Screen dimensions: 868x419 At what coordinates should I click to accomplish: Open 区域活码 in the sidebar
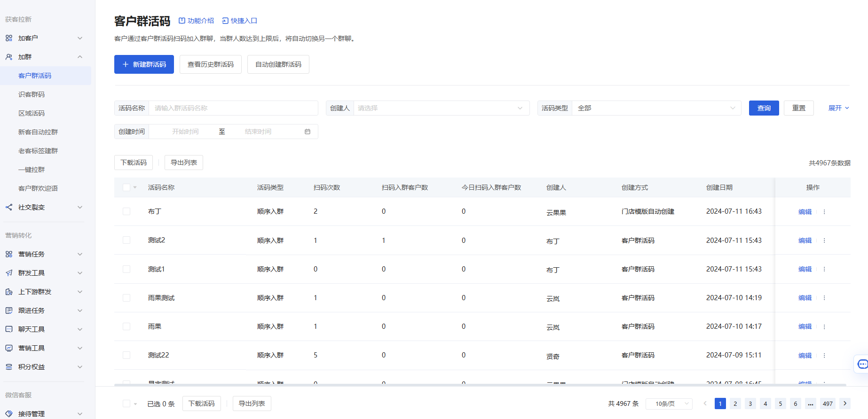click(x=32, y=113)
